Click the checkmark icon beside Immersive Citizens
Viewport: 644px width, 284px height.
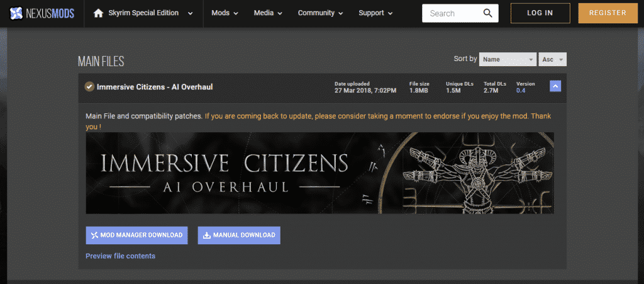coord(89,87)
